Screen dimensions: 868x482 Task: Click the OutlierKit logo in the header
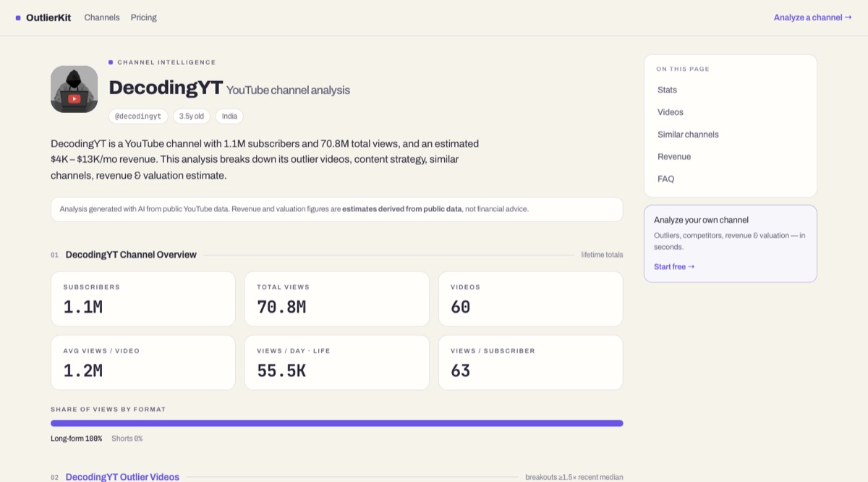pyautogui.click(x=43, y=17)
